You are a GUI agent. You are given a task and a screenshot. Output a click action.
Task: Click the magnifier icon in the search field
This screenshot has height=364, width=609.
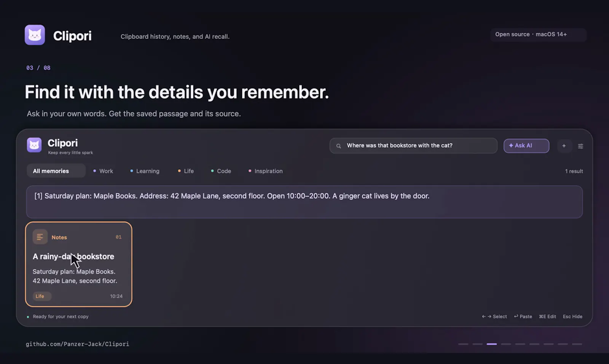point(338,146)
